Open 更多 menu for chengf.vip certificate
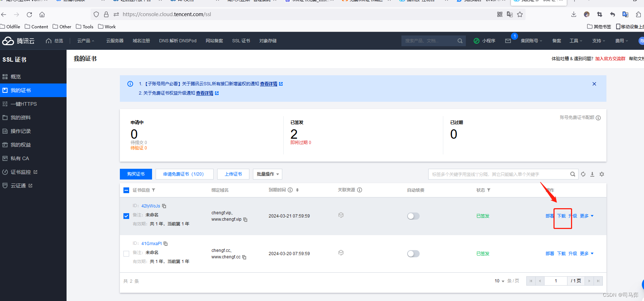644x301 pixels. click(x=587, y=216)
